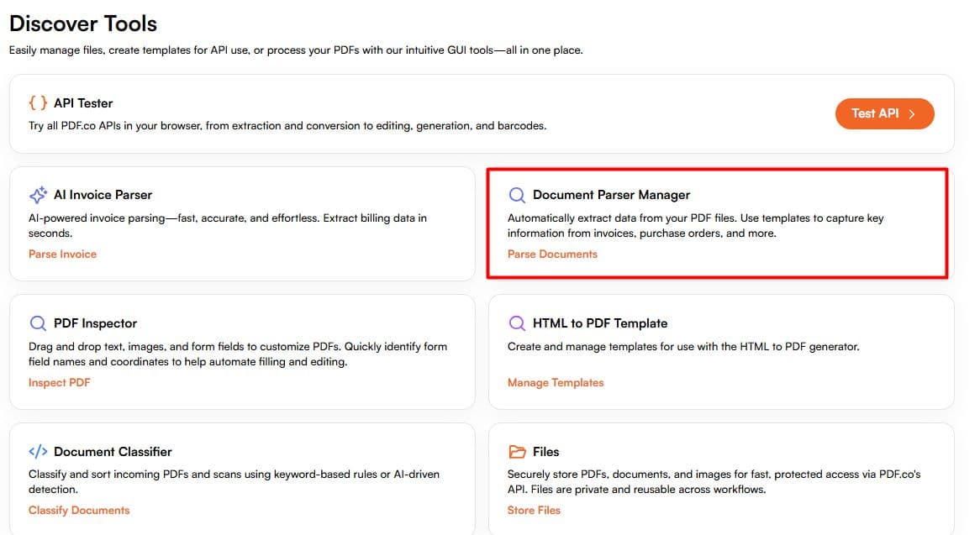Click Parse Documents inside the highlighted card
The width and height of the screenshot is (980, 535).
[x=552, y=254]
